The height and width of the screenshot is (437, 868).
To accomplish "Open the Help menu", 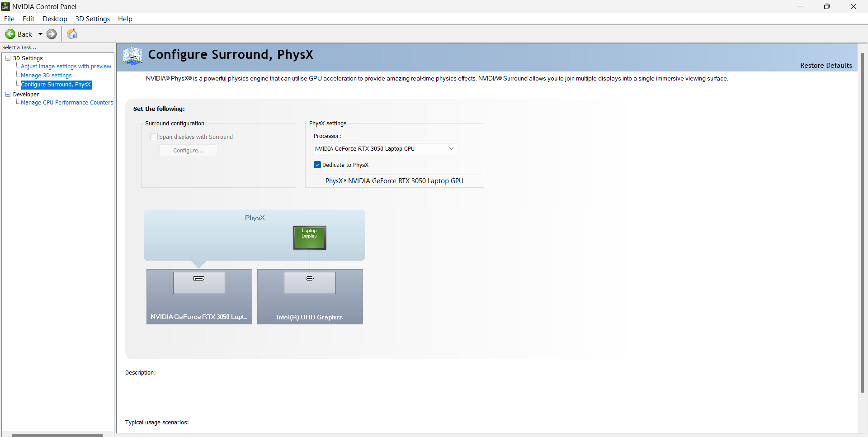I will (x=125, y=19).
